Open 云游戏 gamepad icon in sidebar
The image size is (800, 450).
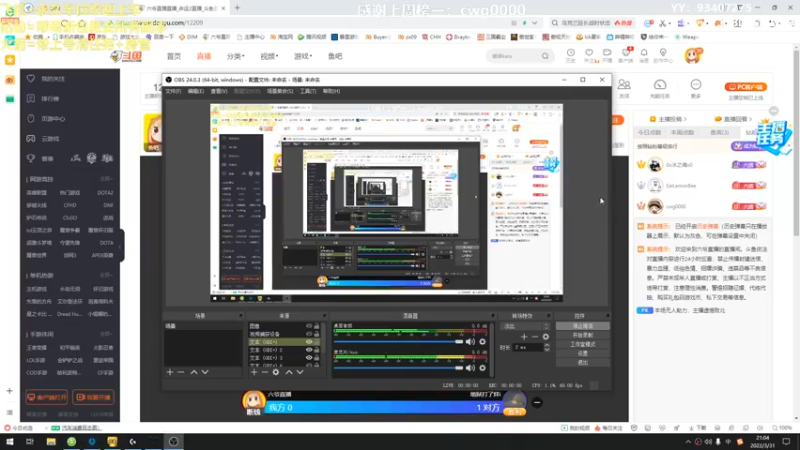click(31, 138)
